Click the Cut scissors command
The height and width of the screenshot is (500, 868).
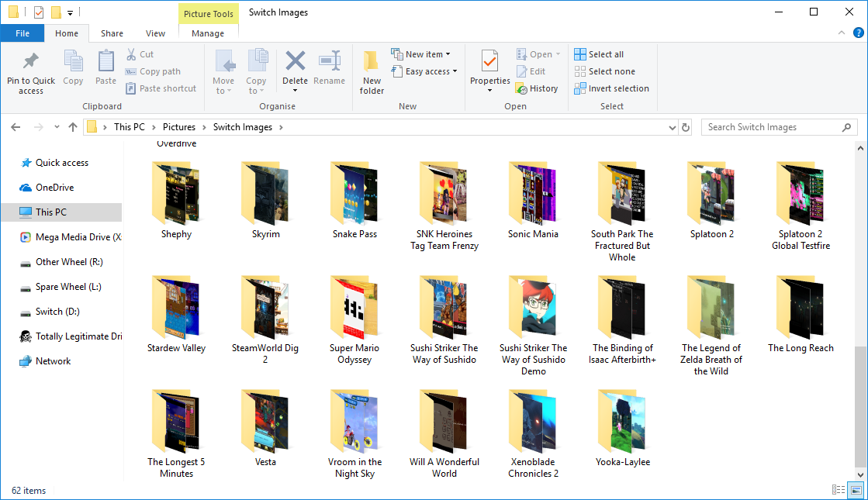pos(140,54)
